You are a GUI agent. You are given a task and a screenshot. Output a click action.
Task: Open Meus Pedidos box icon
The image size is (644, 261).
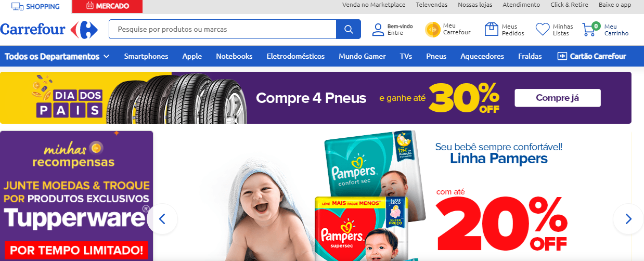tap(491, 29)
